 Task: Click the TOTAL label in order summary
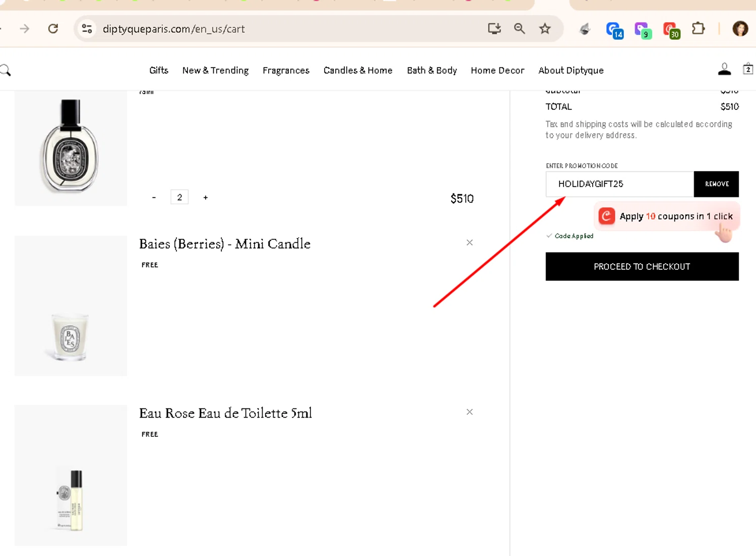[x=558, y=107]
